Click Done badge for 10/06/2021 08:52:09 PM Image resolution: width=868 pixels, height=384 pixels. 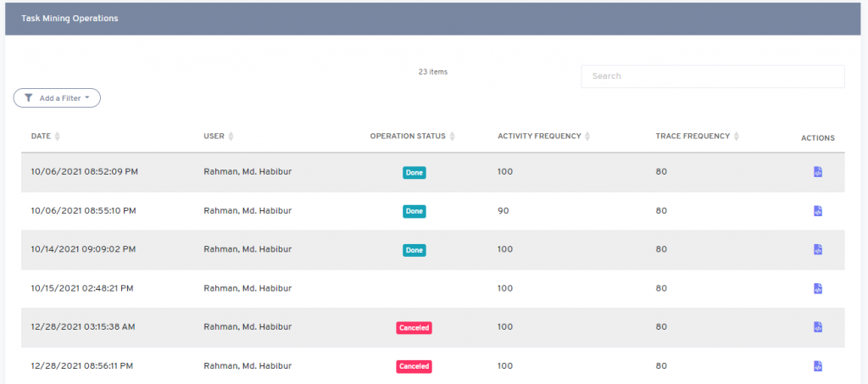pos(414,173)
